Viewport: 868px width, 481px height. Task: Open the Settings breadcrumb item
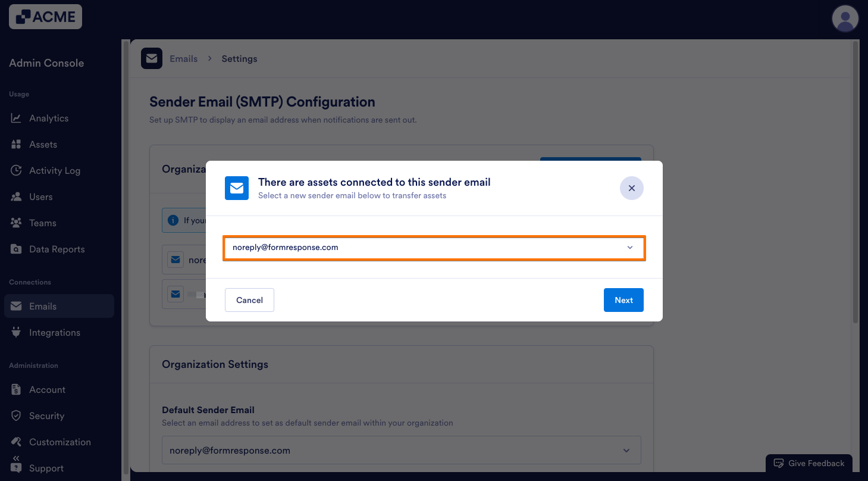239,58
